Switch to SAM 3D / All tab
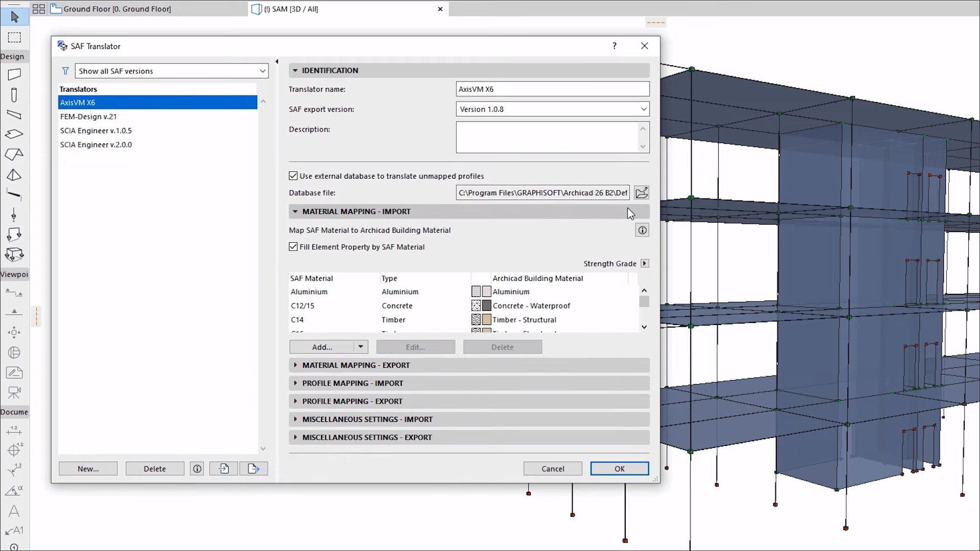The height and width of the screenshot is (551, 980). pos(291,9)
